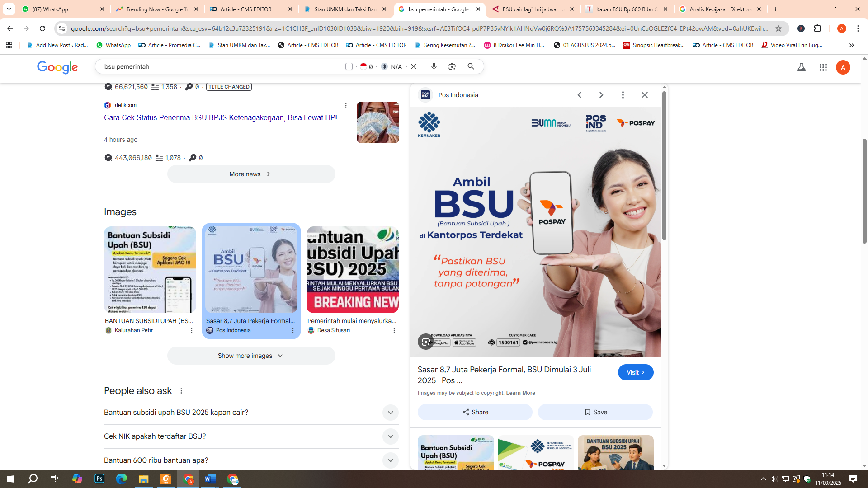Switch to the Article - CMS EDITOR tab
The height and width of the screenshot is (488, 868).
click(251, 9)
